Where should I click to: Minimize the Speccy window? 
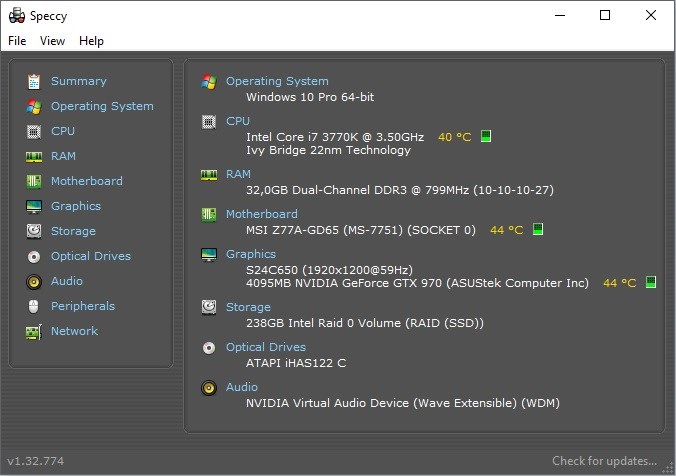pos(560,15)
